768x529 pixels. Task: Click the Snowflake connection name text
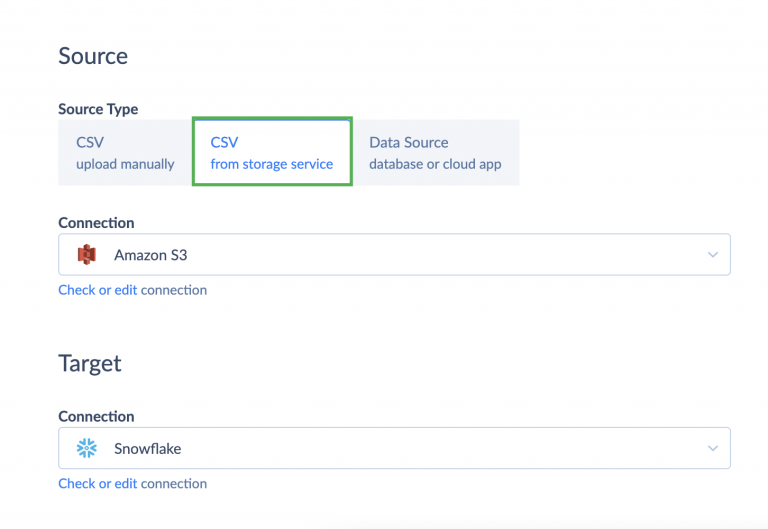(147, 449)
